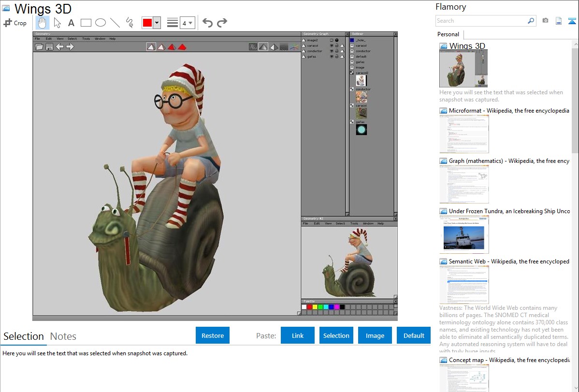Toggle visibility eye for caracol in Geometry Graph

[x=332, y=46]
